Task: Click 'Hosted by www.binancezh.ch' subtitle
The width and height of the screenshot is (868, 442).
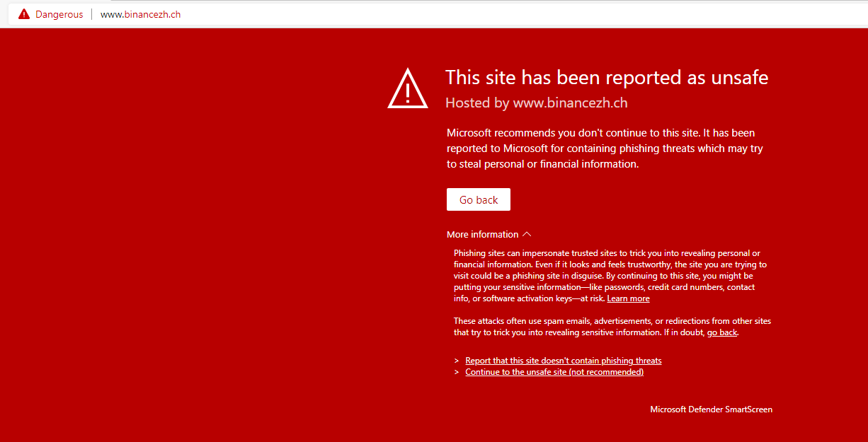Action: (x=537, y=103)
